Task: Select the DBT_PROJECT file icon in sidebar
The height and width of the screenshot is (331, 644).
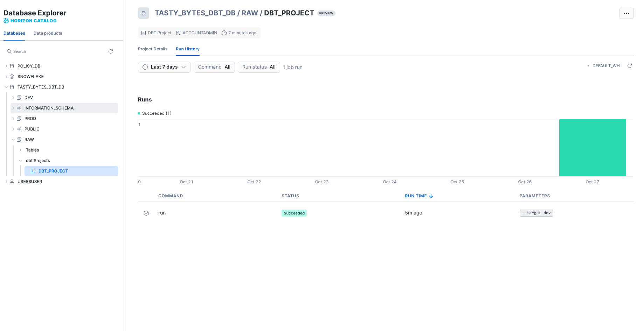Action: coord(33,171)
